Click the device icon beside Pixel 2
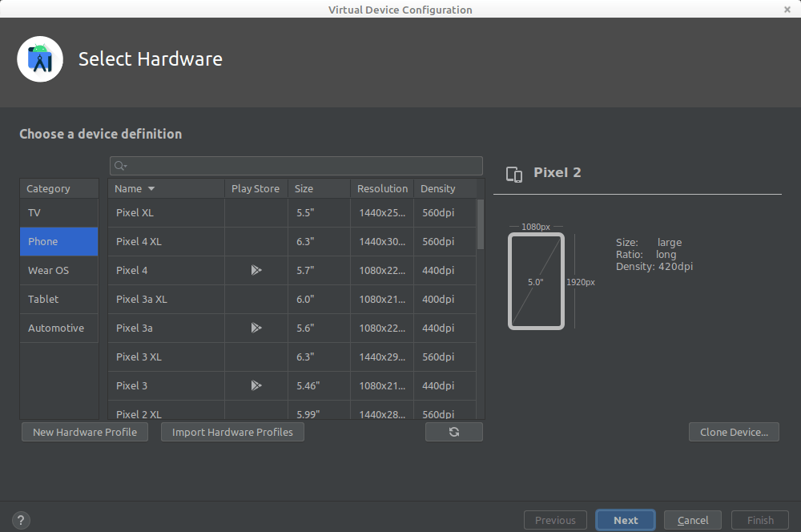This screenshot has height=532, width=801. point(514,175)
